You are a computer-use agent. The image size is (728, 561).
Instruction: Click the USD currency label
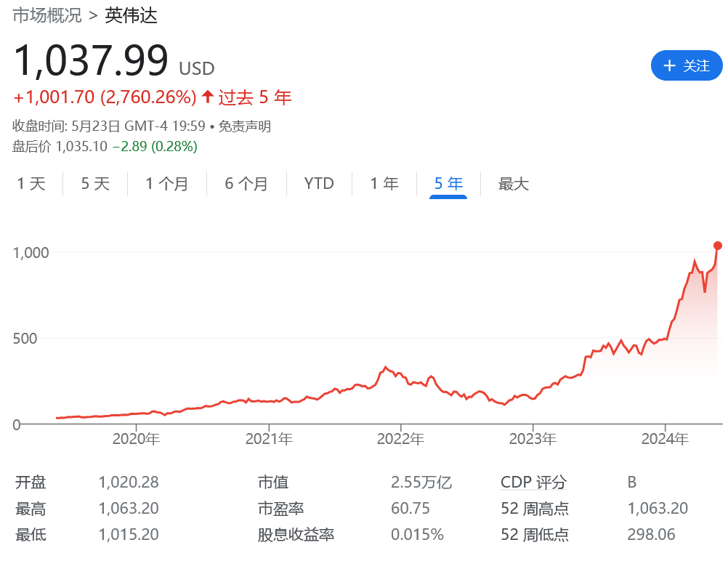point(197,69)
